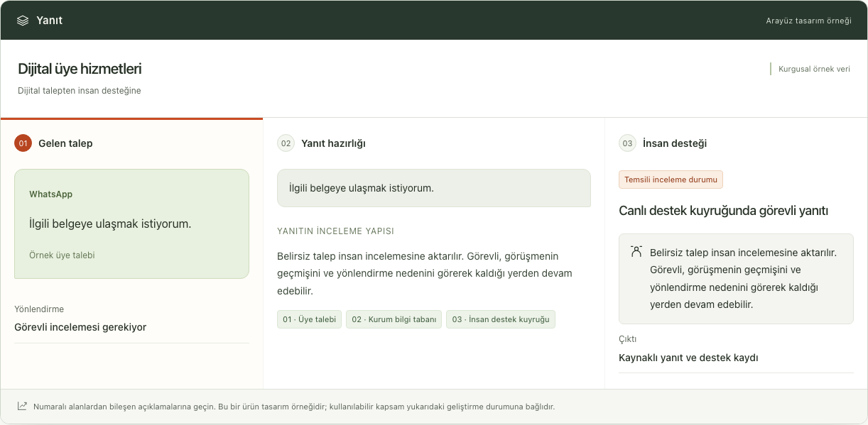Screen dimensions: 868x425
Task: Click the footer note about numaralı alanlar
Action: point(293,407)
